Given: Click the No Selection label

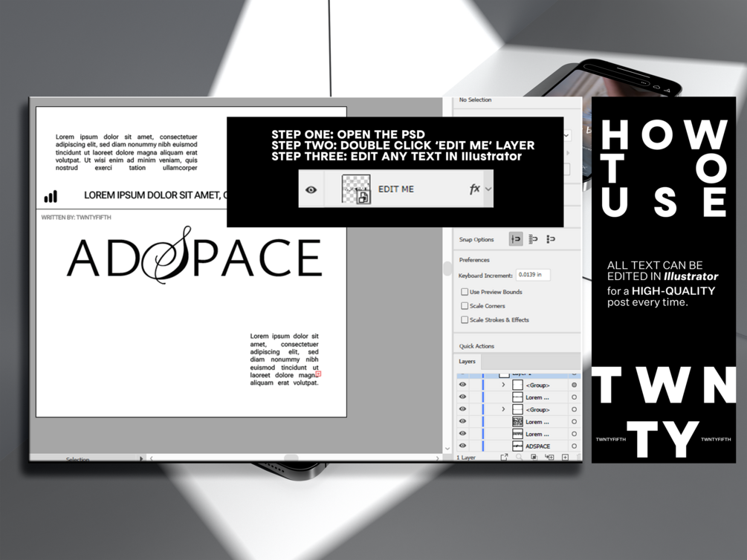Looking at the screenshot, I should [x=475, y=100].
